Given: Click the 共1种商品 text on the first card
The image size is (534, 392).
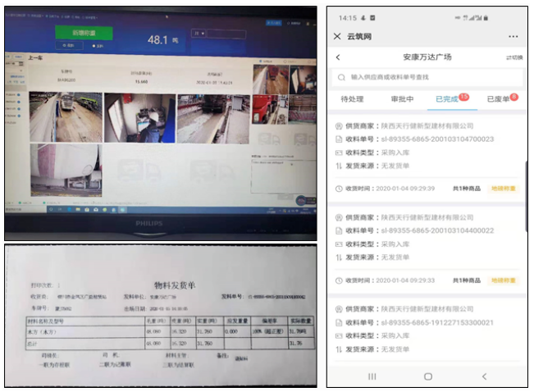Looking at the screenshot, I should (x=467, y=189).
